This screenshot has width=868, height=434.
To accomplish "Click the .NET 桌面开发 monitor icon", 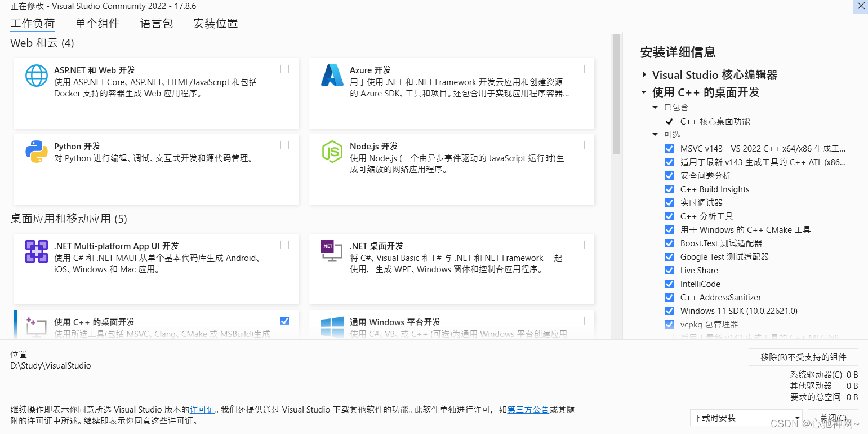I will point(332,251).
